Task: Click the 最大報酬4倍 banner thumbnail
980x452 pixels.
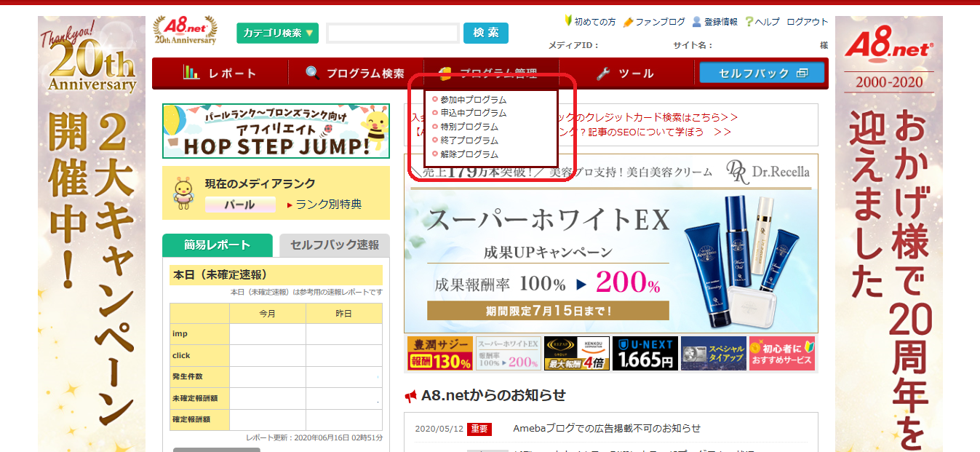Action: [x=576, y=354]
